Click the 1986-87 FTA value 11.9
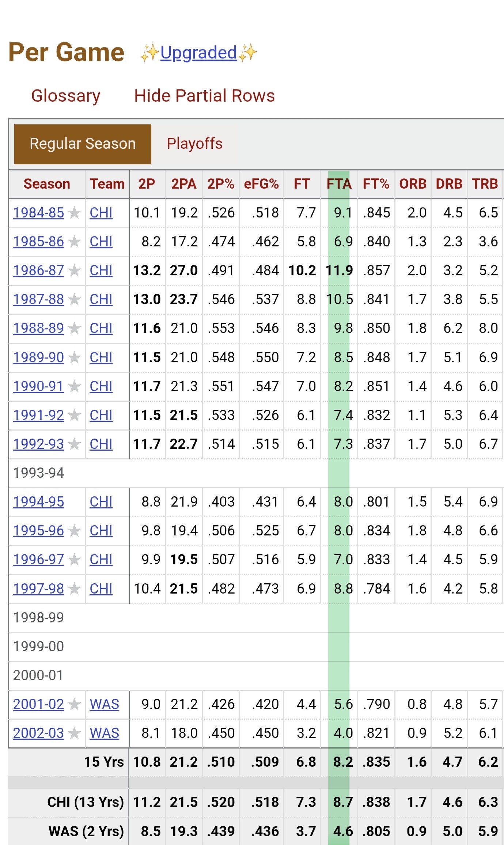 [x=339, y=271]
